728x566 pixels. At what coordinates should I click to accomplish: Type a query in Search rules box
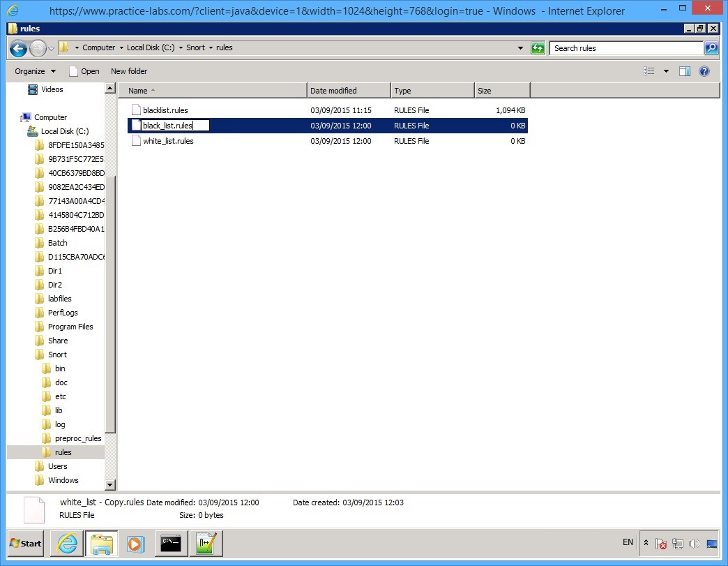[x=624, y=47]
